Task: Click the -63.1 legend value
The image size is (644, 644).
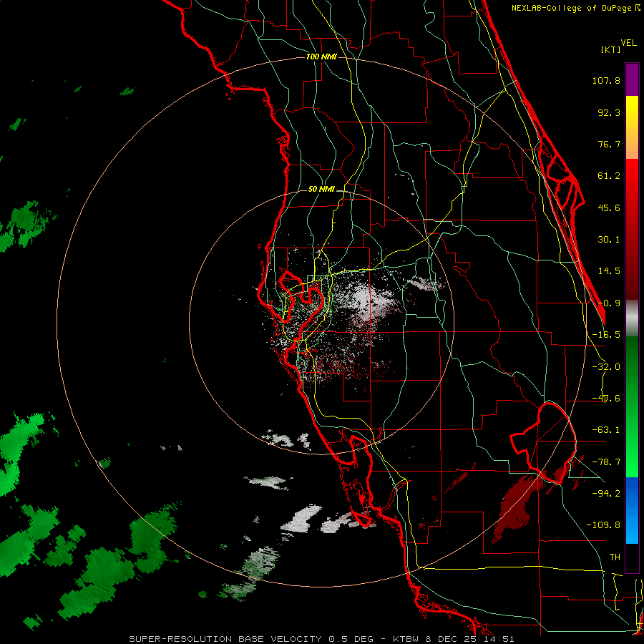Action: point(606,430)
